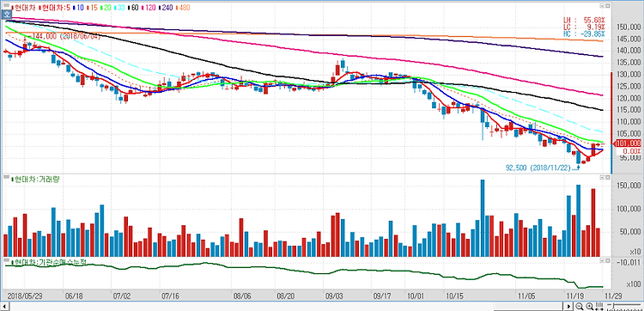This screenshot has width=644, height=311.
Task: Click the 125,000 price axis label
Action: (x=629, y=86)
